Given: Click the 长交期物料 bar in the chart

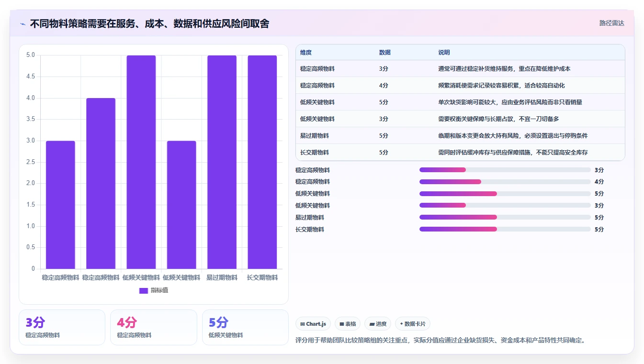Looking at the screenshot, I should (x=262, y=162).
